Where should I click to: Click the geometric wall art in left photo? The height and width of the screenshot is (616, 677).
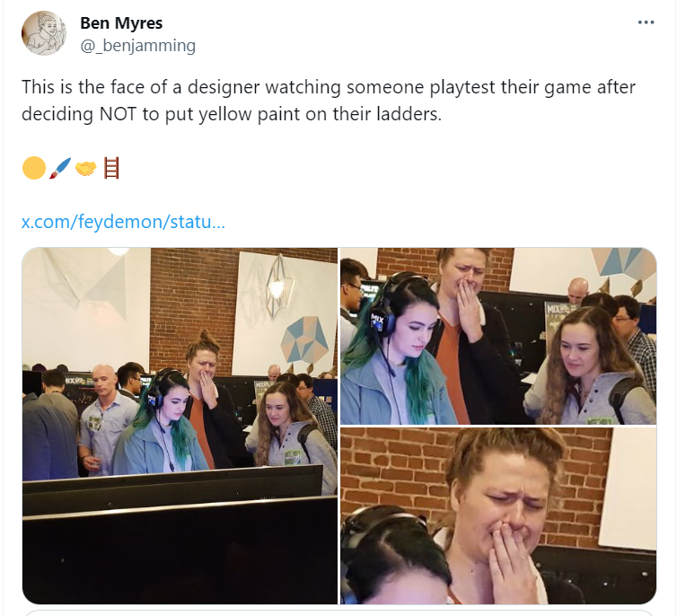(303, 339)
